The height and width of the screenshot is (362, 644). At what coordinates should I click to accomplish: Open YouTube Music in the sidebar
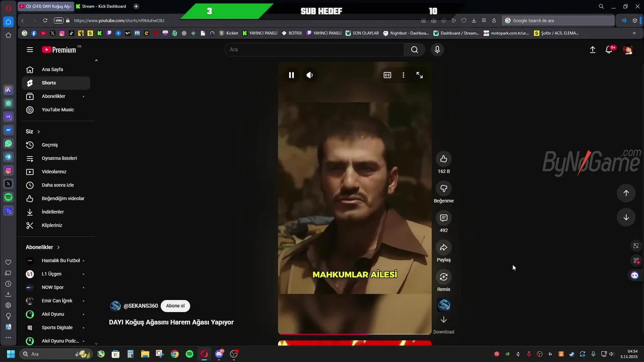(x=56, y=110)
